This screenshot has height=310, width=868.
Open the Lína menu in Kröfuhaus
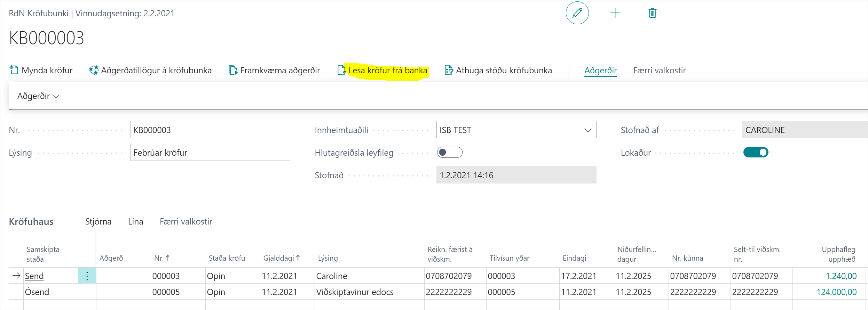(135, 222)
